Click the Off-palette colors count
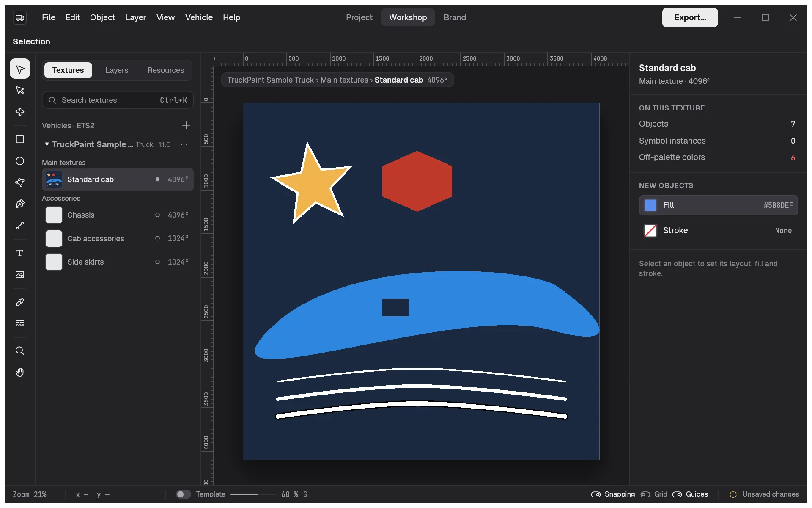Screen dimensions: 812x508 (793, 157)
